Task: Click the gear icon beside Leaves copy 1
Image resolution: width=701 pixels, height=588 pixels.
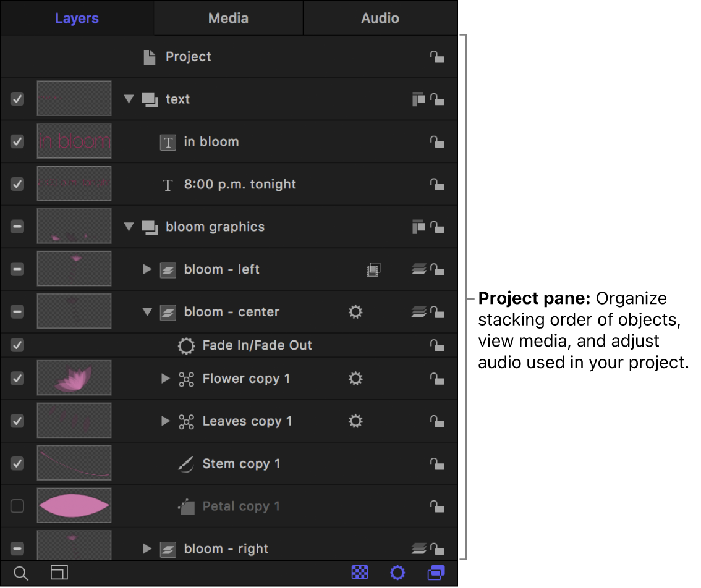Action: pyautogui.click(x=355, y=421)
